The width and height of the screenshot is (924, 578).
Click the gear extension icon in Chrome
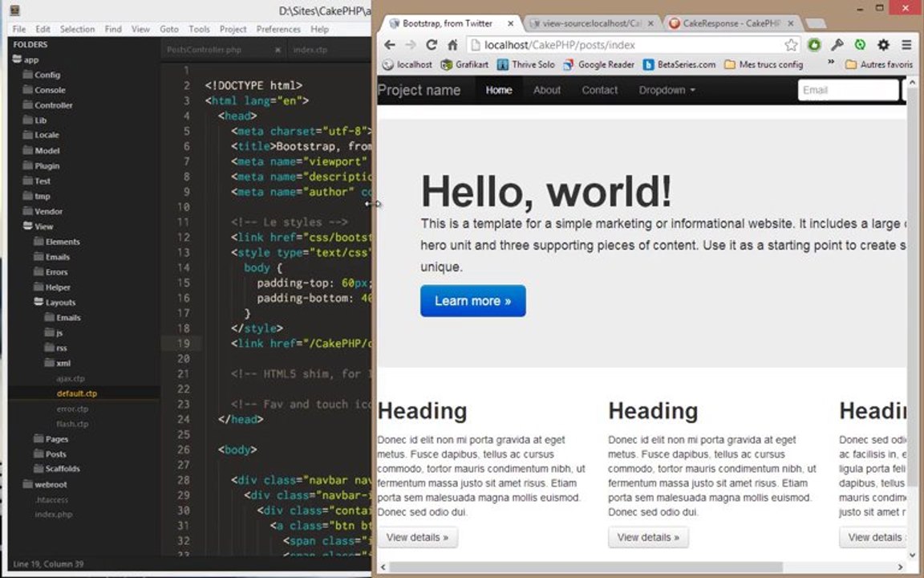pyautogui.click(x=883, y=45)
